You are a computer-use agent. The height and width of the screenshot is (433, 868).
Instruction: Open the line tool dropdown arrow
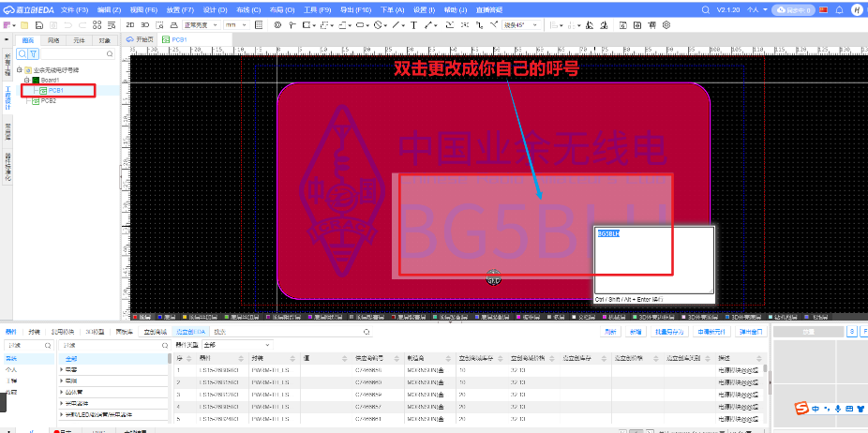pos(403,25)
